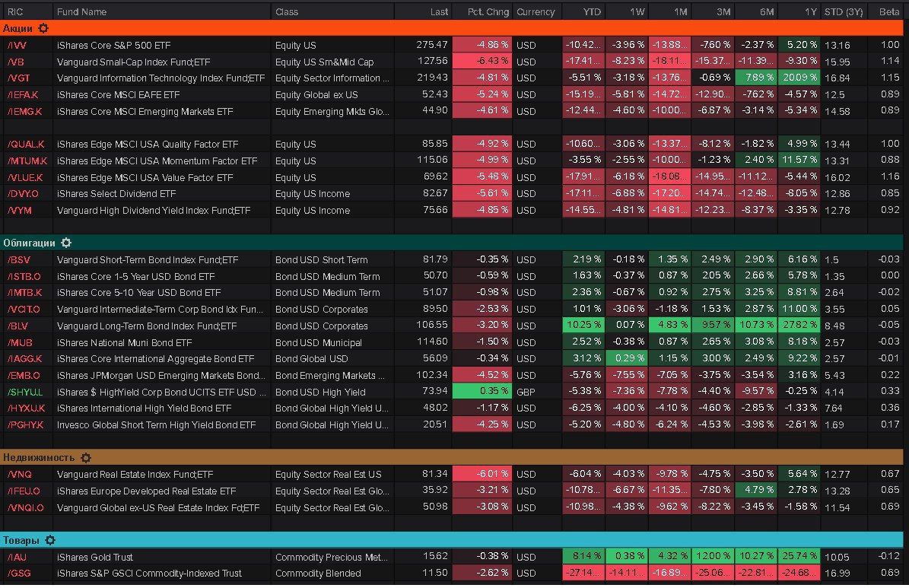Click the -6.43 % Pct. Chng cell

coord(482,61)
